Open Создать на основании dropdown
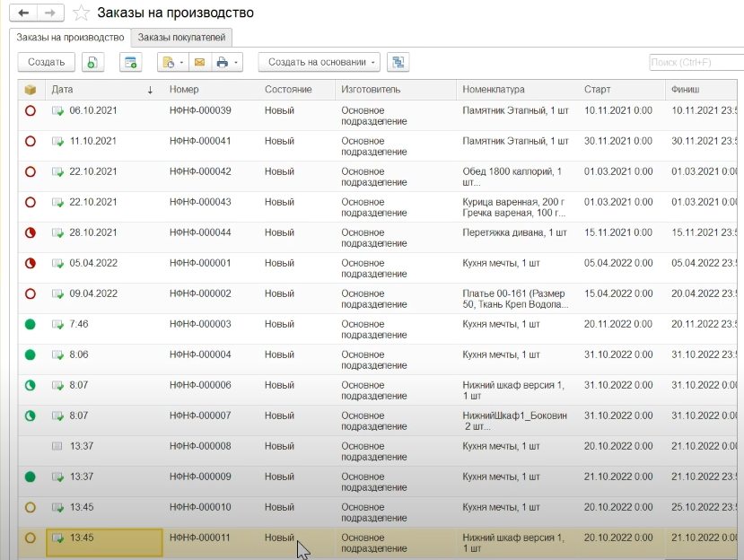744x560 pixels. pos(319,62)
